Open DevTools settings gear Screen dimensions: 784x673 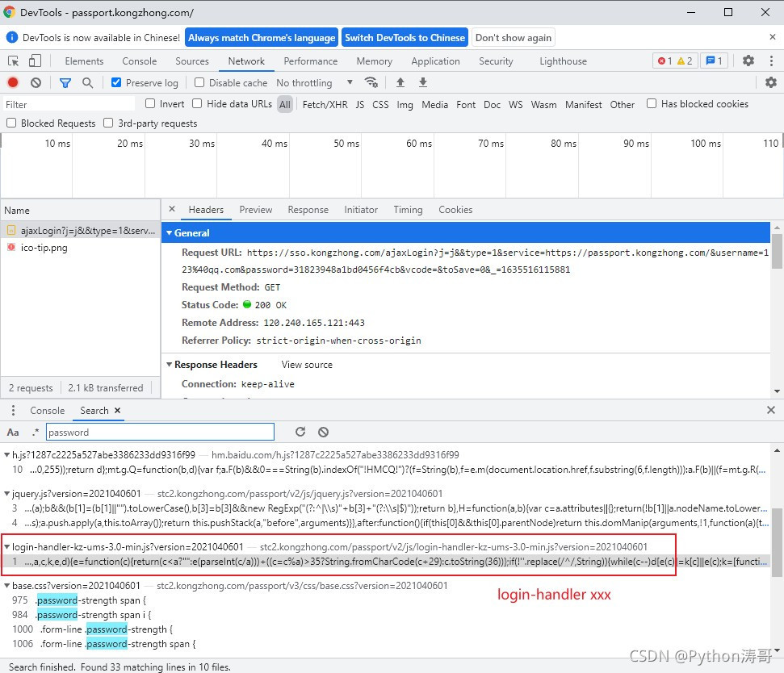(x=748, y=61)
